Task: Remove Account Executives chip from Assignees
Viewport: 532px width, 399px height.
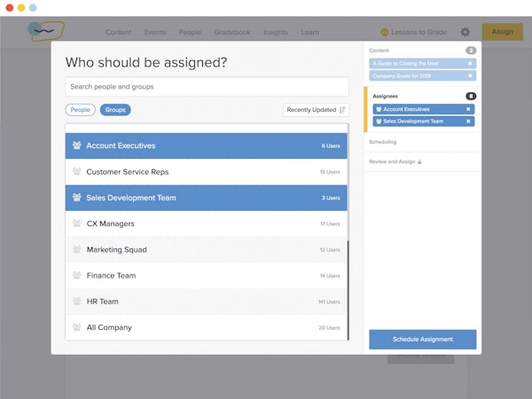Action: 468,109
